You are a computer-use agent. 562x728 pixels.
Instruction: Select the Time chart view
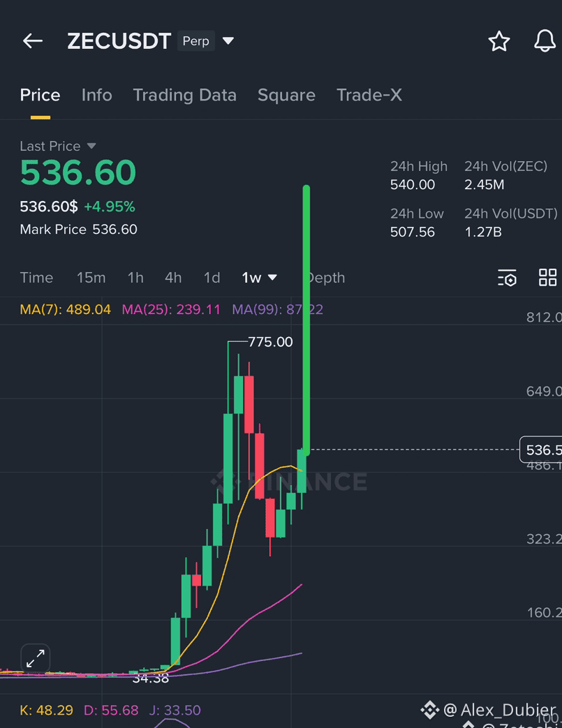tap(36, 278)
